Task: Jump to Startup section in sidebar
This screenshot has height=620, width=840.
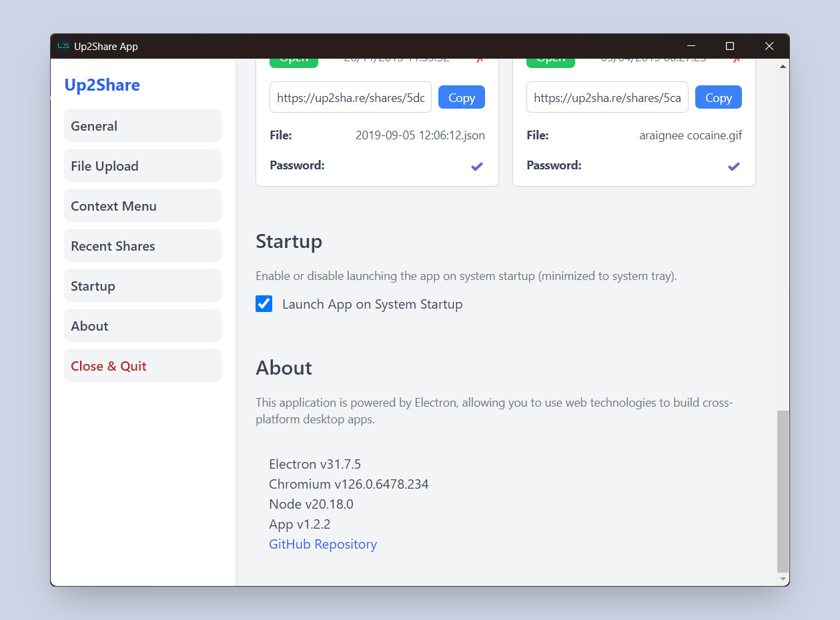Action: tap(143, 285)
